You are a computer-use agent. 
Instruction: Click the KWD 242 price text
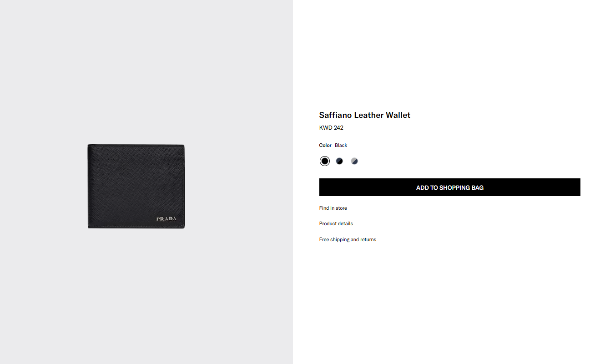click(331, 128)
